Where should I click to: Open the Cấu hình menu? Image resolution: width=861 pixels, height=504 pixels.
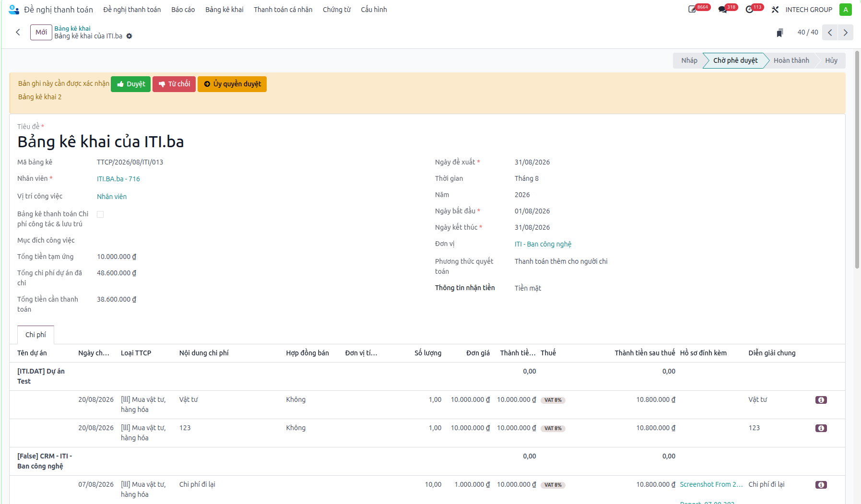(x=374, y=10)
